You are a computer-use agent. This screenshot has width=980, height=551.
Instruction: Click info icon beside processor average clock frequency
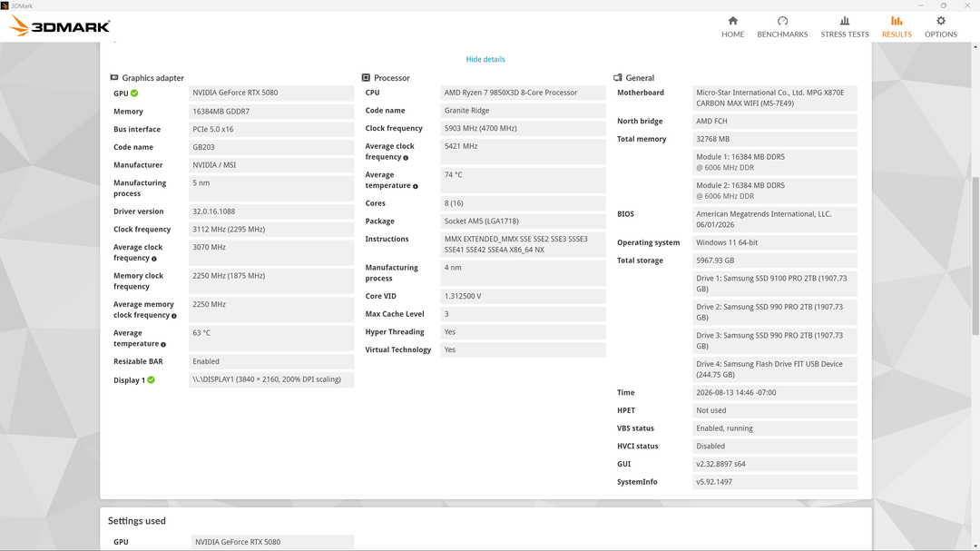(406, 158)
